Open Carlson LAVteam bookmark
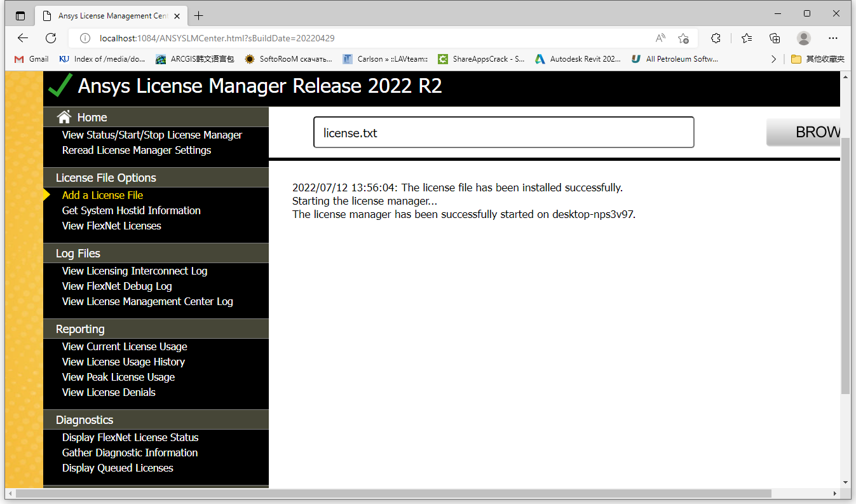The width and height of the screenshot is (856, 504). [385, 59]
